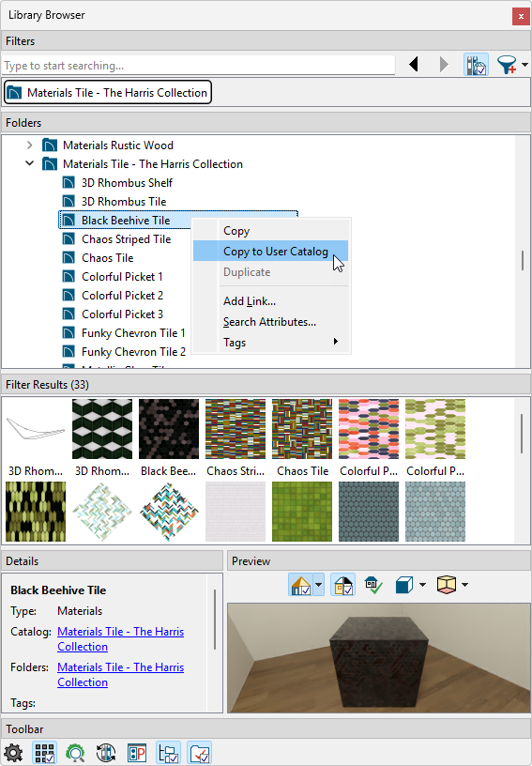Screen dimensions: 532x766
Task: Click the Folders link Materials Tile - The Harris Collection
Action: tap(120, 675)
